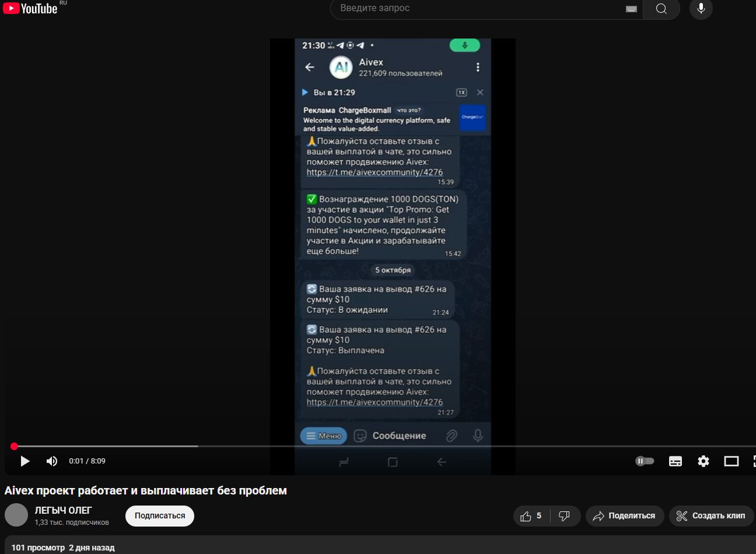Open player settings gear
The height and width of the screenshot is (554, 756).
703,461
